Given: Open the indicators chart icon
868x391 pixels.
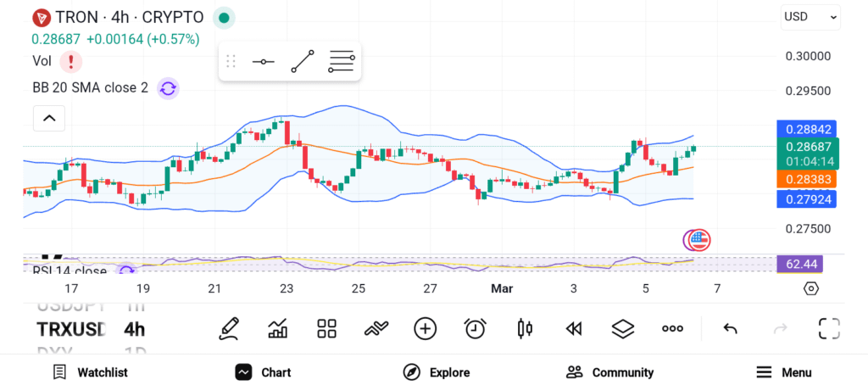Looking at the screenshot, I should pos(277,328).
